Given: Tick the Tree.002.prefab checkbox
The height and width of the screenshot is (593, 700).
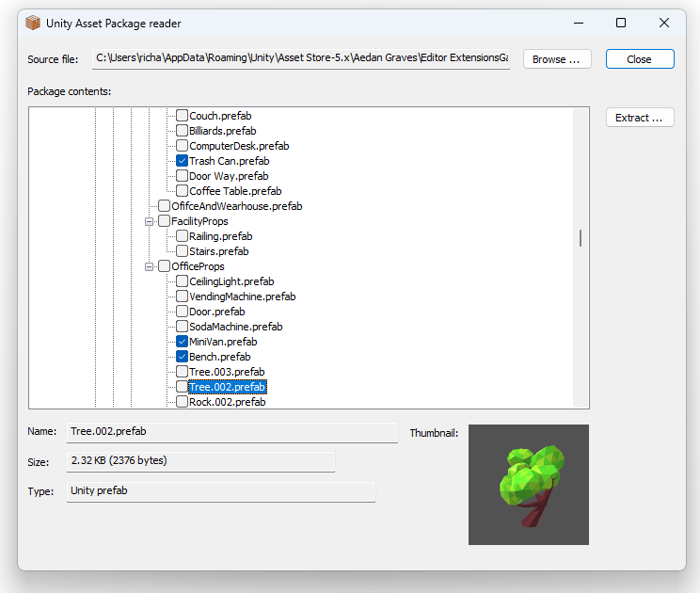Looking at the screenshot, I should point(182,387).
